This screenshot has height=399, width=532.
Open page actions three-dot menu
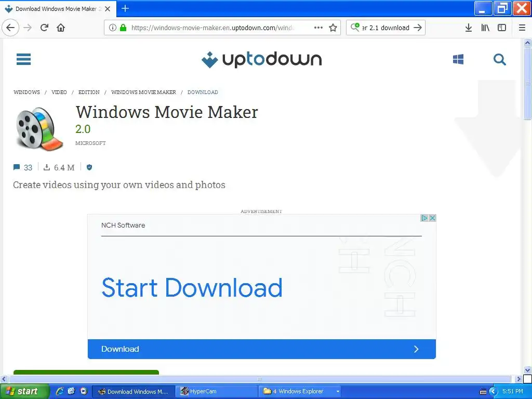click(318, 28)
